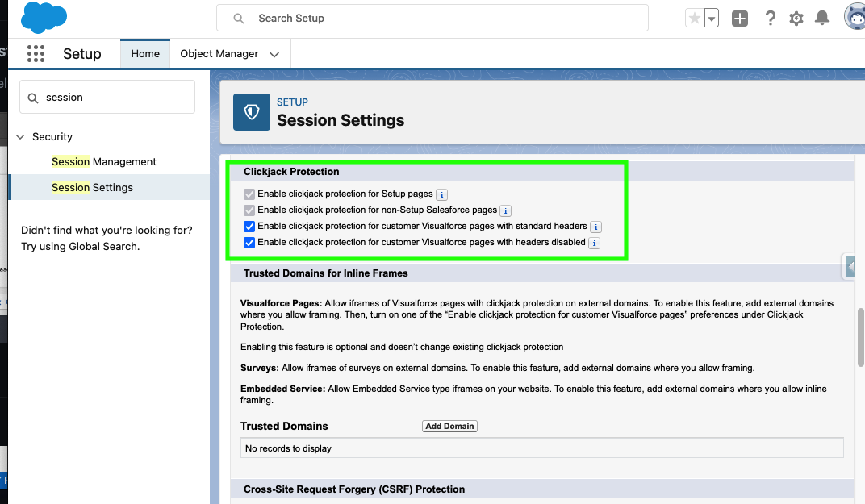Open the App Launcher grid icon
Screen dimensions: 865x504
coord(36,53)
